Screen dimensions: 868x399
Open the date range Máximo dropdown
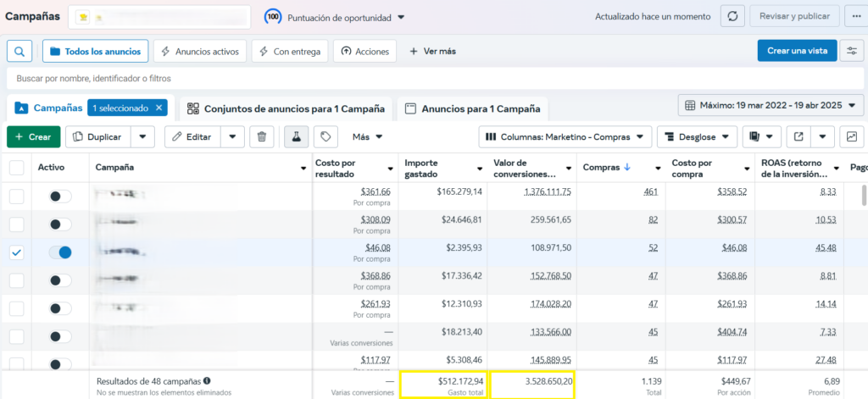coord(771,105)
